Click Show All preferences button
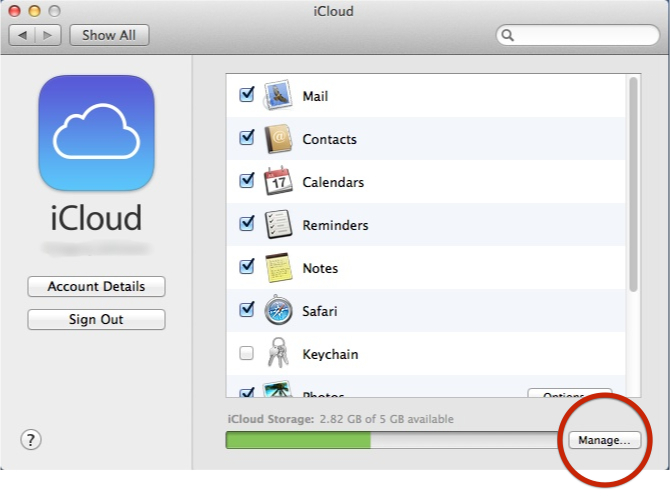 pyautogui.click(x=109, y=35)
